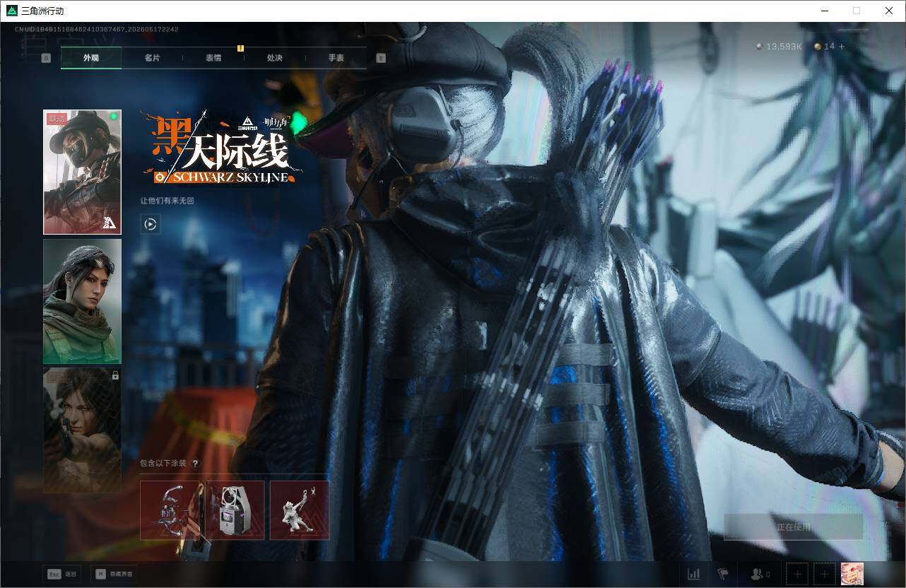Go to the 手表 tab
Screen dimensions: 906x588
336,58
